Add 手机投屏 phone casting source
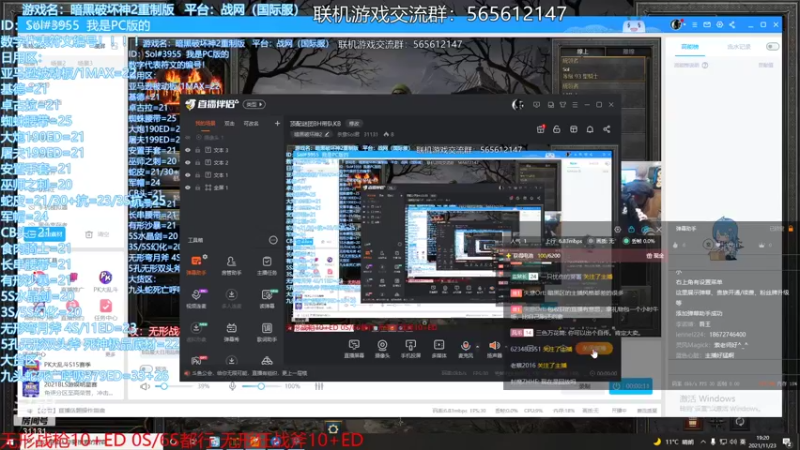Viewport: 800px width, 450px height. click(x=410, y=348)
